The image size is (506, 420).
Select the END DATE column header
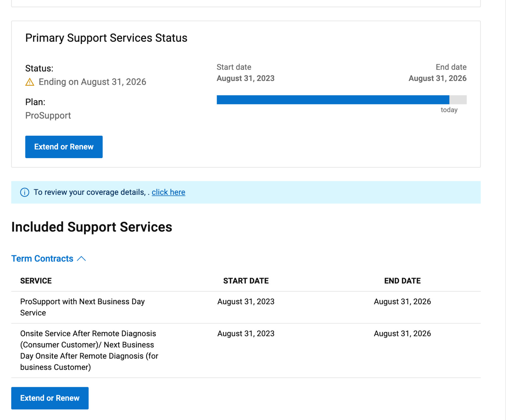(403, 281)
